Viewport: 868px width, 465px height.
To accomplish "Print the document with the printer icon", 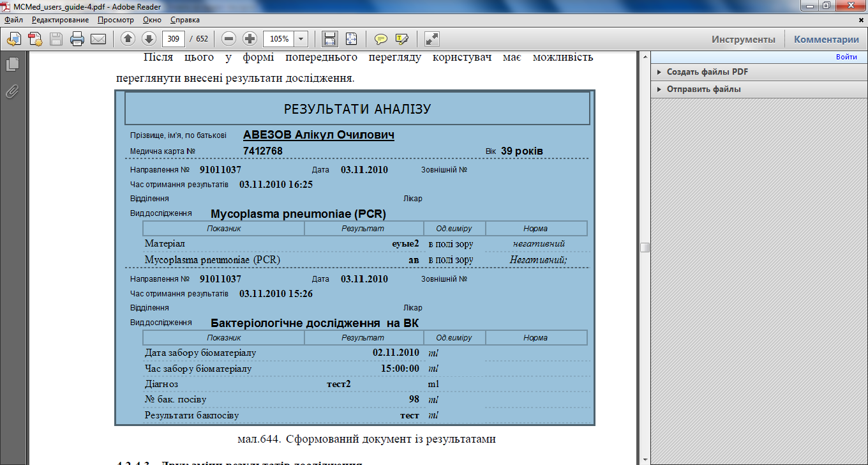I will (77, 39).
